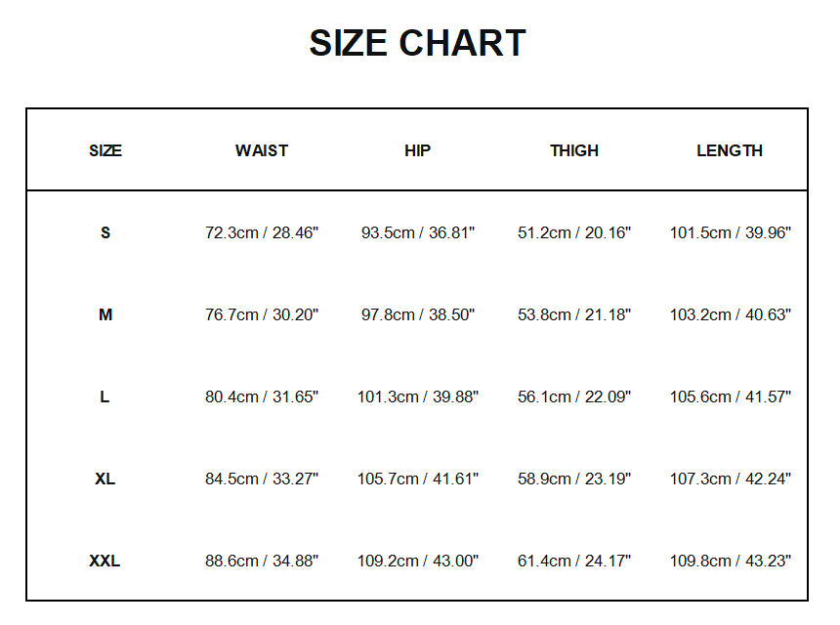840x625 pixels.
Task: Select the S size row label
Action: (105, 232)
